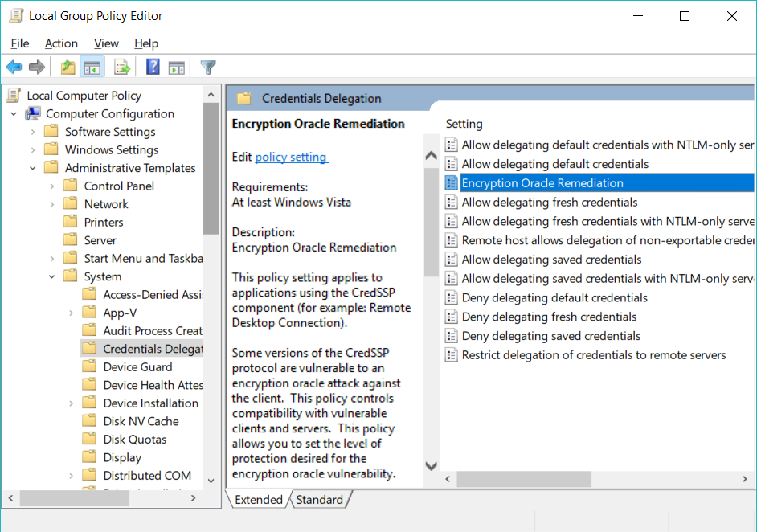757x532 pixels.
Task: Go up one level in tree
Action: click(x=68, y=68)
